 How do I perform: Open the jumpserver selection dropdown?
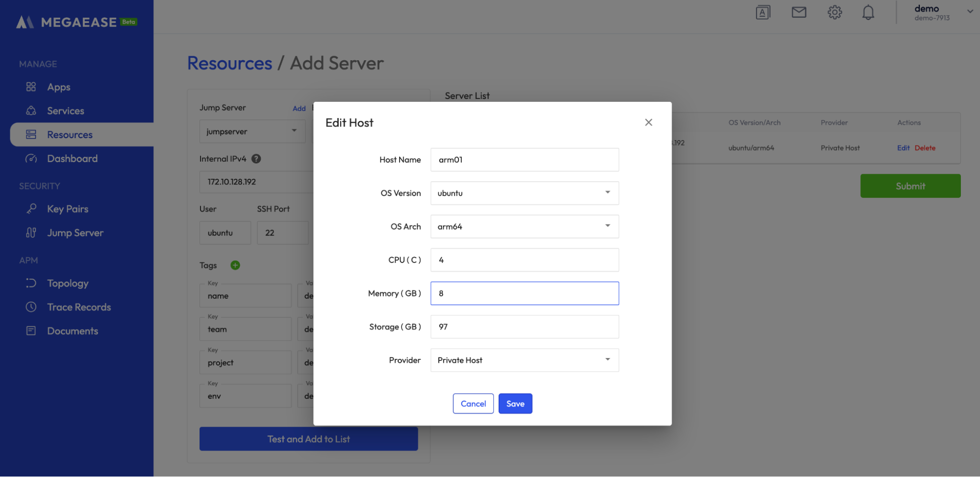point(252,131)
